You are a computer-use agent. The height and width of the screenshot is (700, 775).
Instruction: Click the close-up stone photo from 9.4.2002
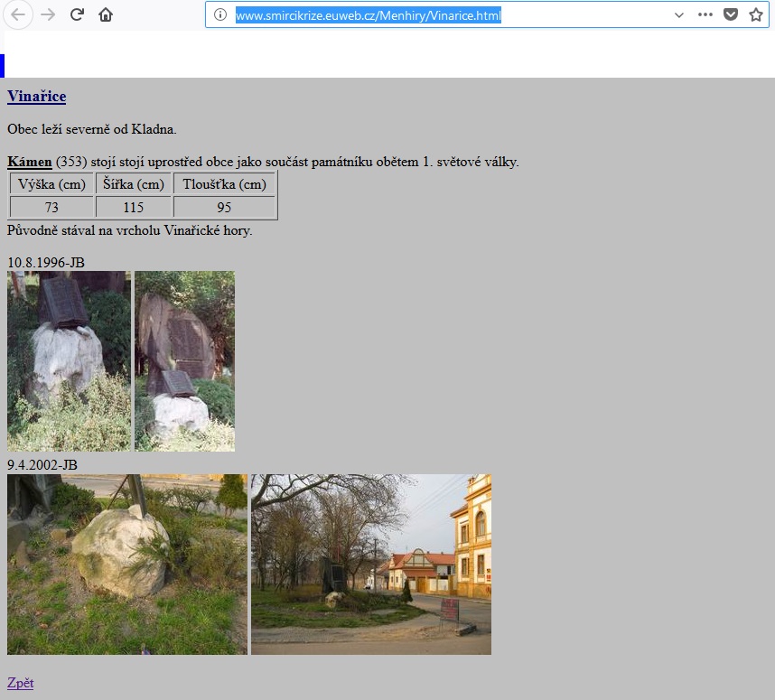(x=126, y=564)
